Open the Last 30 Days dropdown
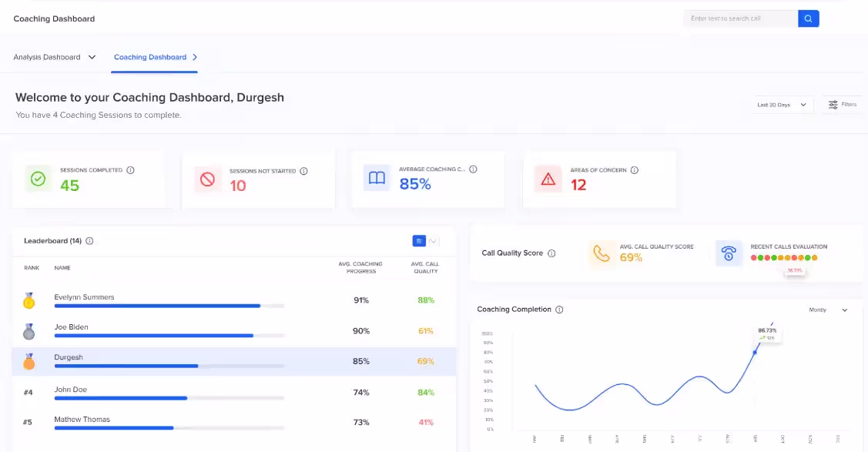Image resolution: width=868 pixels, height=452 pixels. 782,105
